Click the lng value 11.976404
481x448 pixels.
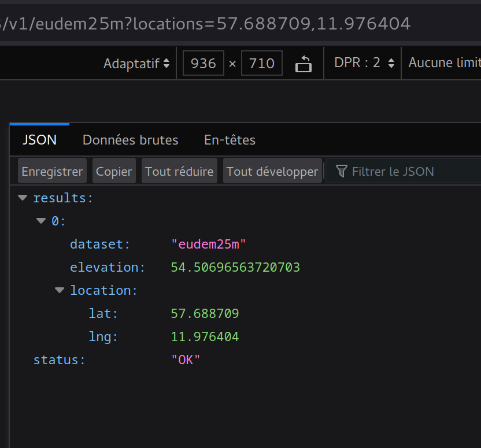click(x=205, y=336)
